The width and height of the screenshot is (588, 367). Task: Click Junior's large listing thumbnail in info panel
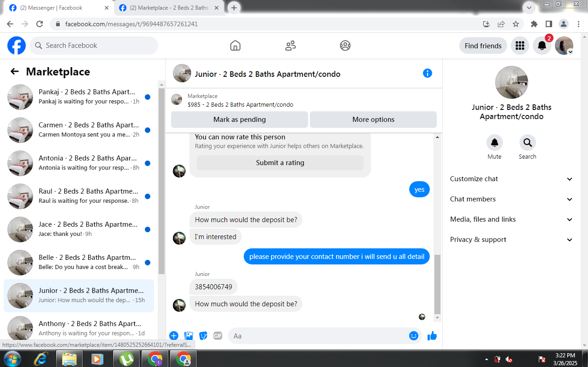512,82
